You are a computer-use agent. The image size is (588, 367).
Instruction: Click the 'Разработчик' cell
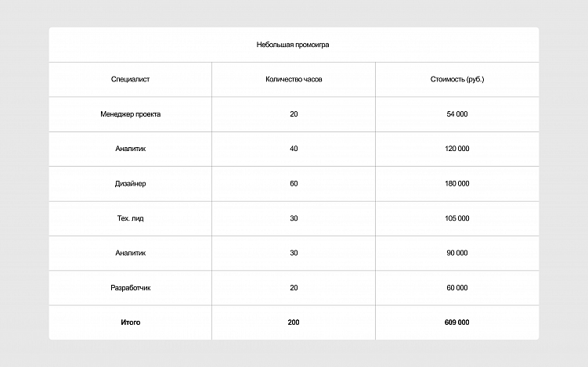coord(130,288)
